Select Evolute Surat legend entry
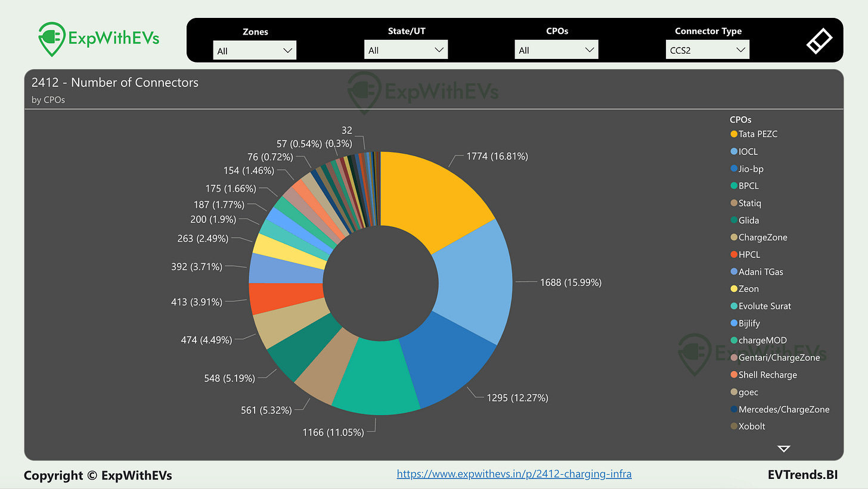Screen dimensions: 868x489 point(761,306)
